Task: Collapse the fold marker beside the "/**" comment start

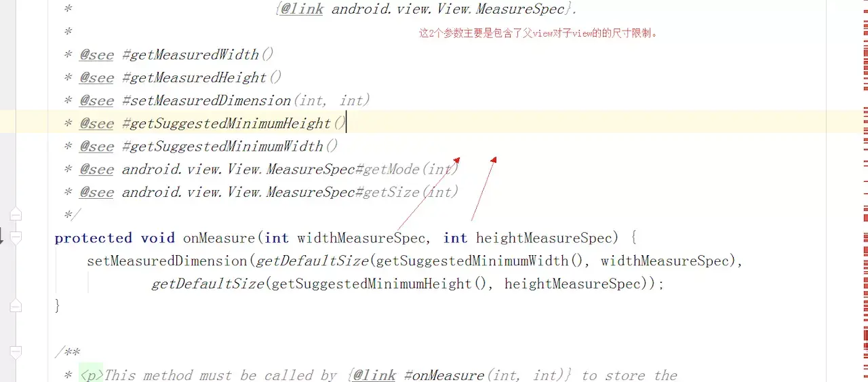Action: coord(16,352)
